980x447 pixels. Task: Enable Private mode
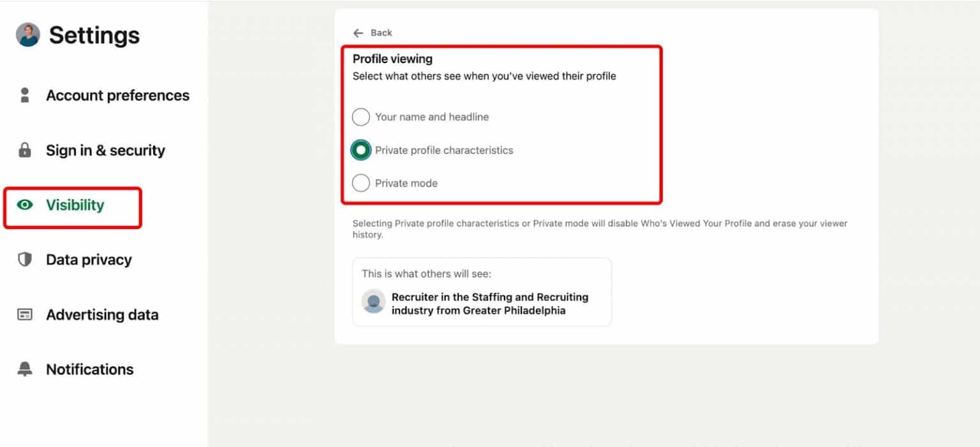[x=360, y=183]
